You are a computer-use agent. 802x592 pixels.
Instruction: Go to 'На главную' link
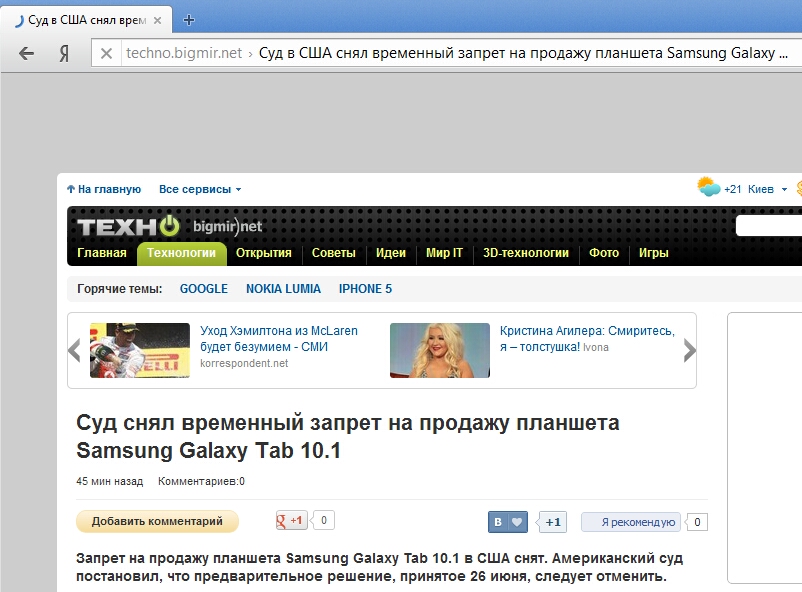tap(104, 189)
